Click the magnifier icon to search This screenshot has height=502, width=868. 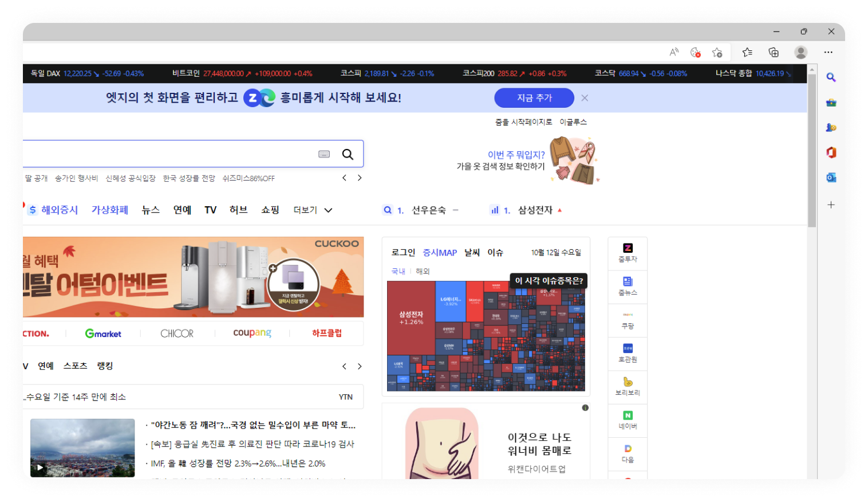coord(348,154)
